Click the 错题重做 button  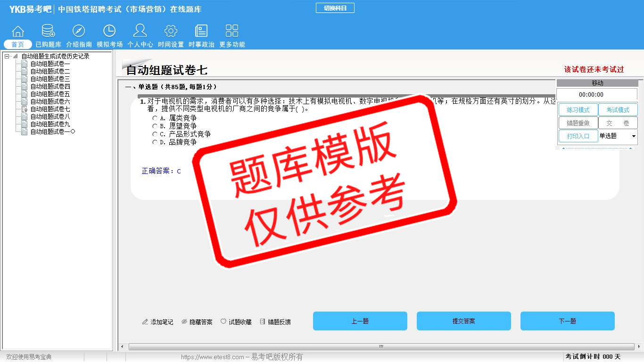click(578, 123)
